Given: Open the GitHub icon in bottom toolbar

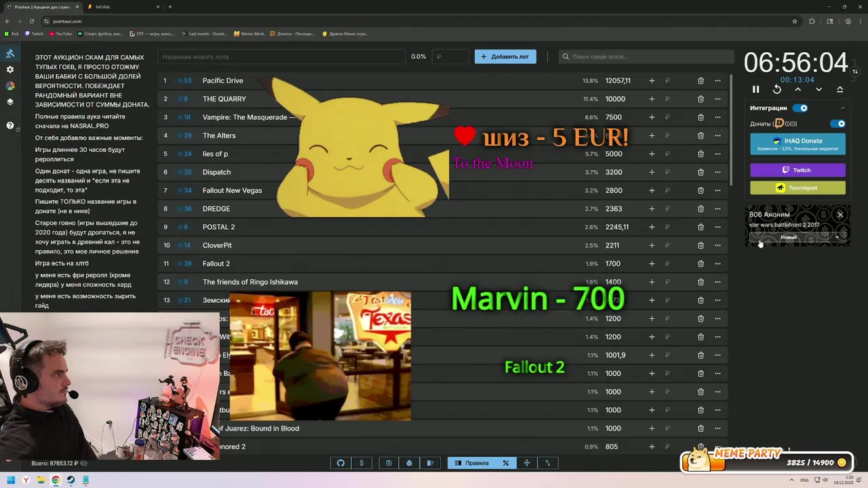Looking at the screenshot, I should tap(341, 463).
